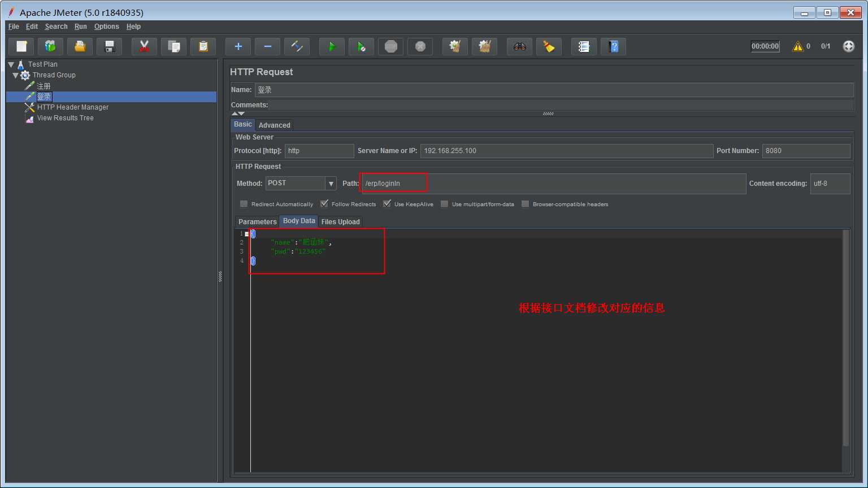Open the Templates toolbar icon
The image size is (868, 488).
coord(51,46)
